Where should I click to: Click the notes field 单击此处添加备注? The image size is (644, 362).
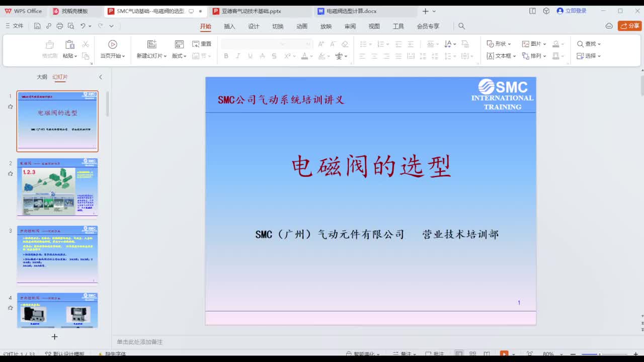coord(140,342)
